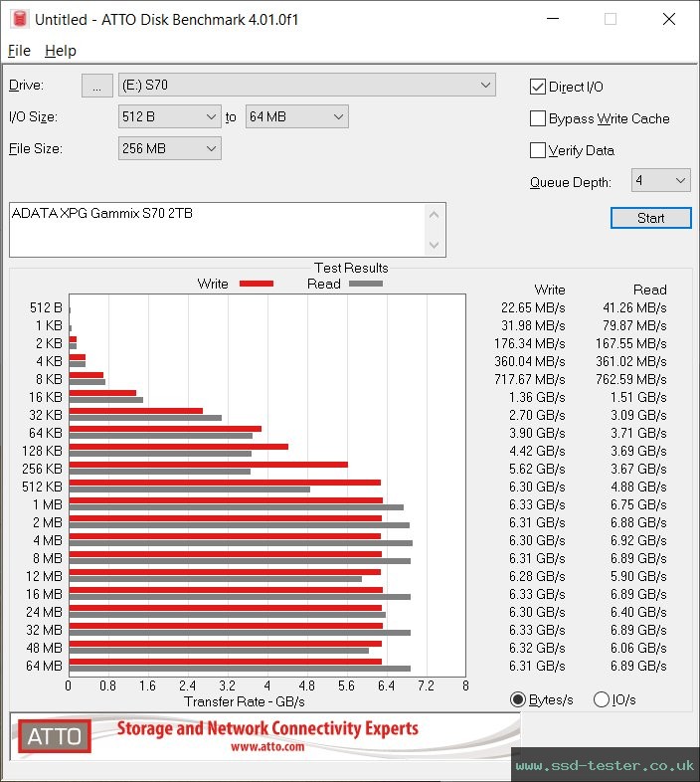This screenshot has height=782, width=700.
Task: Click the 22.65 MB/s write value
Action: pyautogui.click(x=533, y=307)
